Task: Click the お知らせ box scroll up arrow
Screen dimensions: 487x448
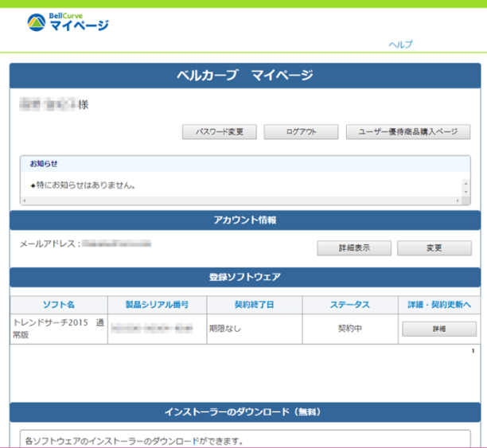Action: pos(466,183)
